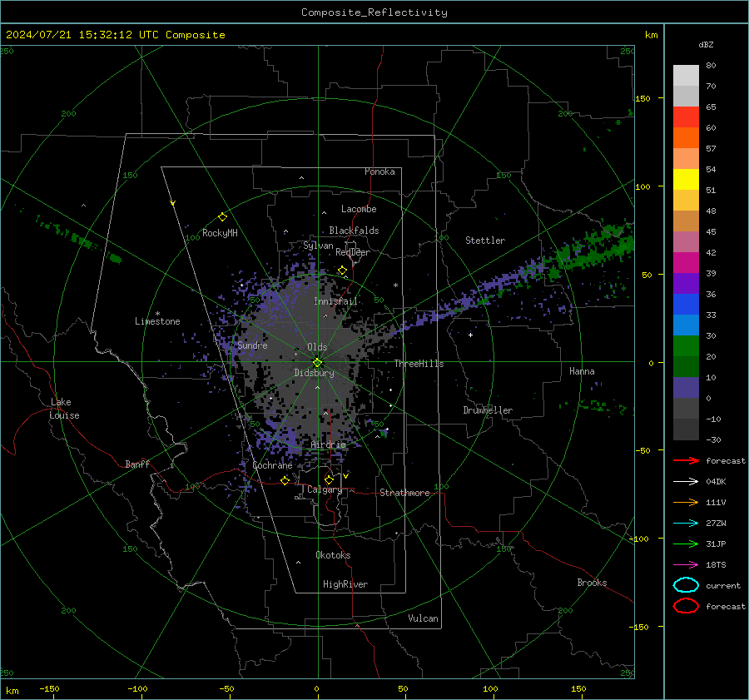Click the 80 value on dBZ scale
Screen dimensions: 749x700
(711, 65)
